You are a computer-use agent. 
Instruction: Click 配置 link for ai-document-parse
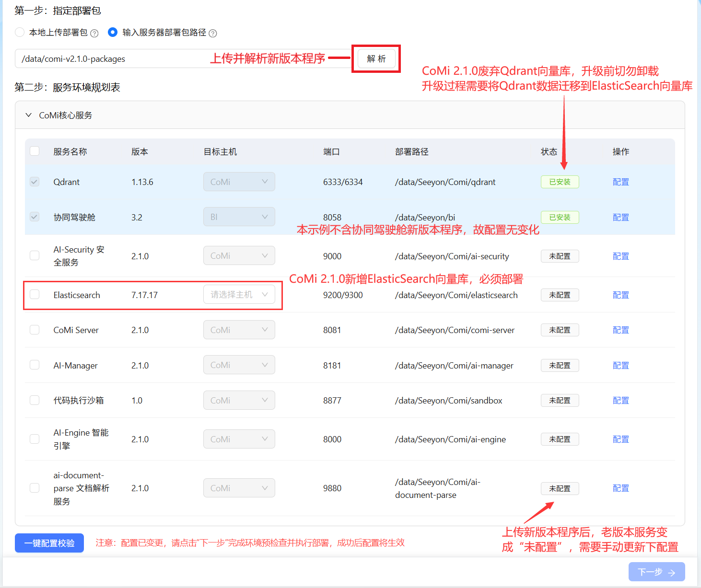pos(620,488)
